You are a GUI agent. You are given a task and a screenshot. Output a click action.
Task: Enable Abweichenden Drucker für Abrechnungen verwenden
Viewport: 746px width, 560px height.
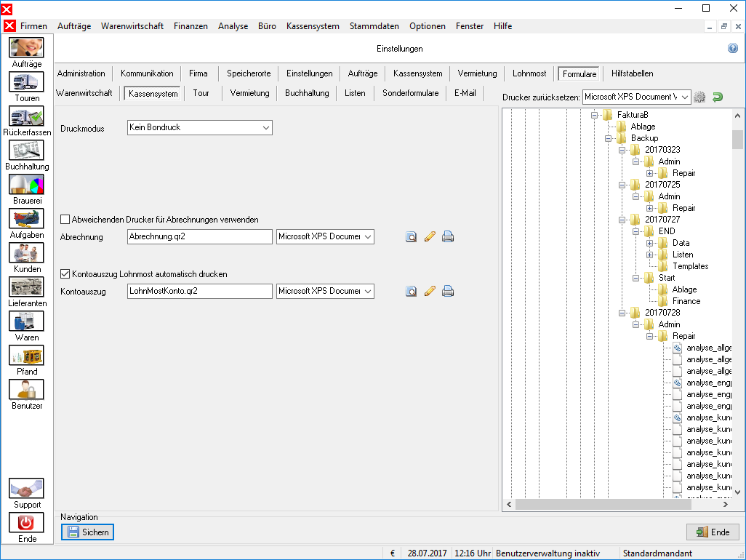pos(65,220)
